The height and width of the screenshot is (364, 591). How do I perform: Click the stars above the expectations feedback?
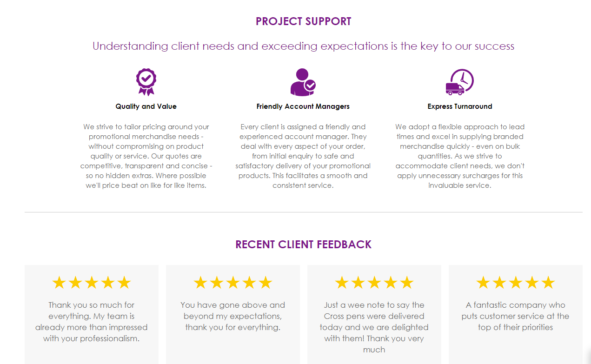coord(233,282)
